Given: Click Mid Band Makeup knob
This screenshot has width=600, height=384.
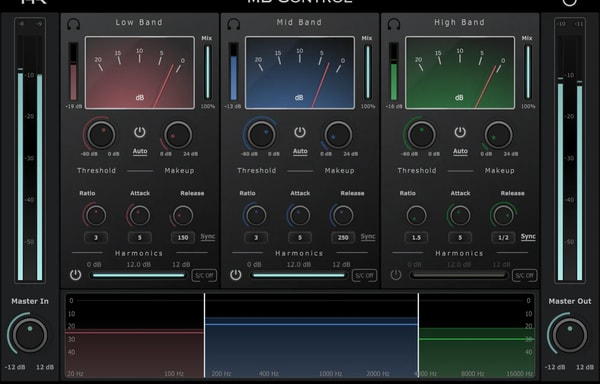Looking at the screenshot, I should point(338,135).
